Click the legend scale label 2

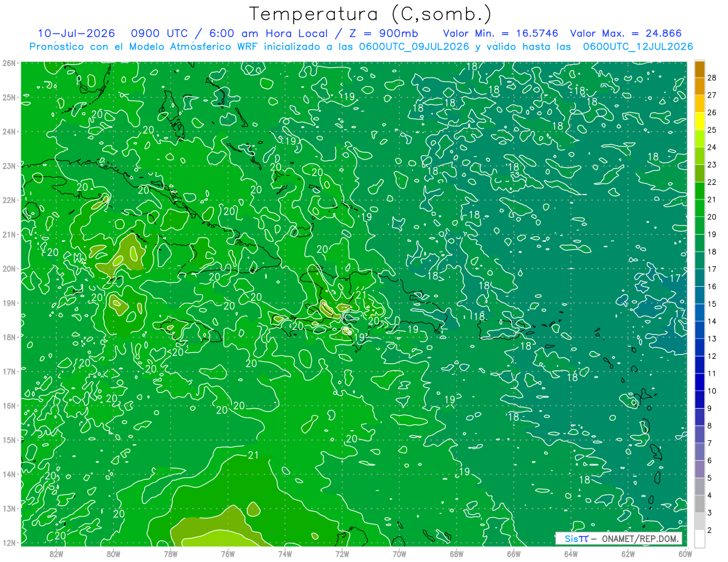[x=710, y=530]
